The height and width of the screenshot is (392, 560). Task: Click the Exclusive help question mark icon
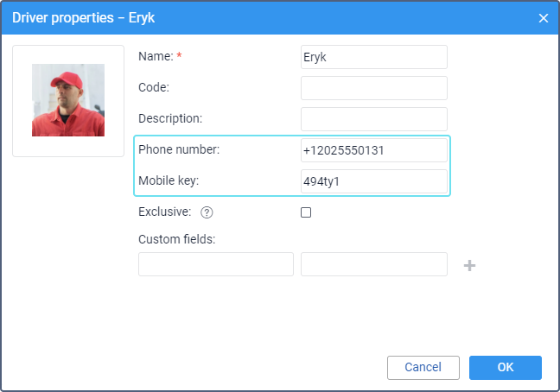[206, 212]
